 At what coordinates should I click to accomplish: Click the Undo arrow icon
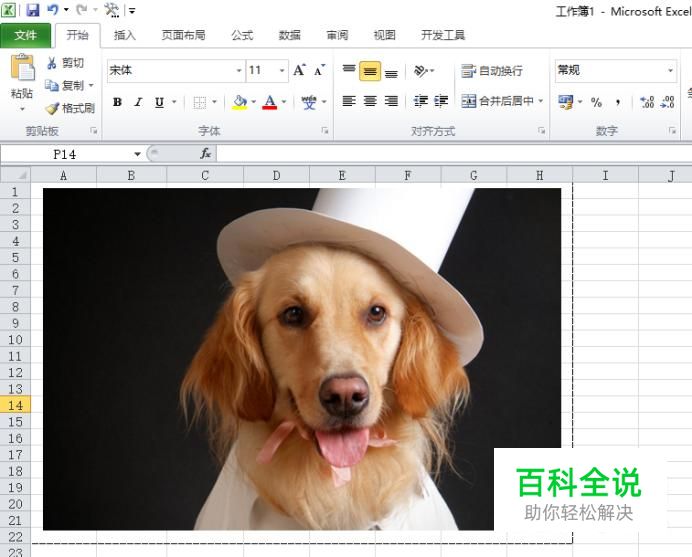coord(53,10)
